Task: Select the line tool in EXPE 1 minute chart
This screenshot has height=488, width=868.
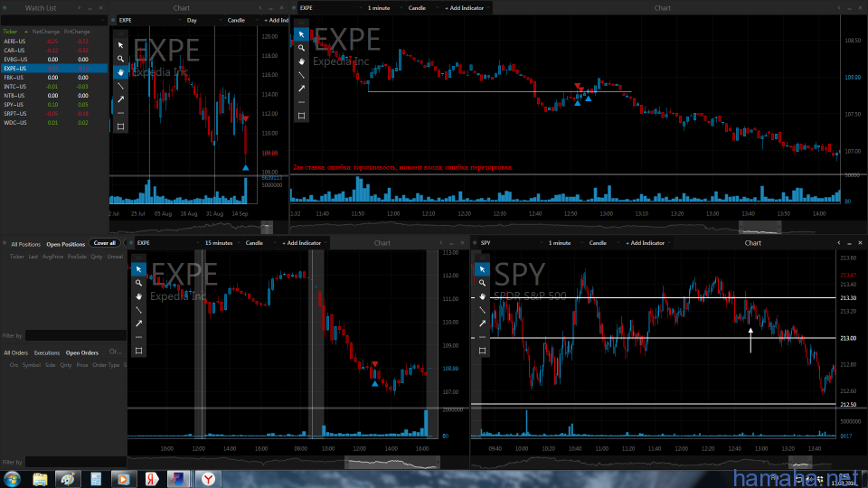Action: tap(301, 75)
